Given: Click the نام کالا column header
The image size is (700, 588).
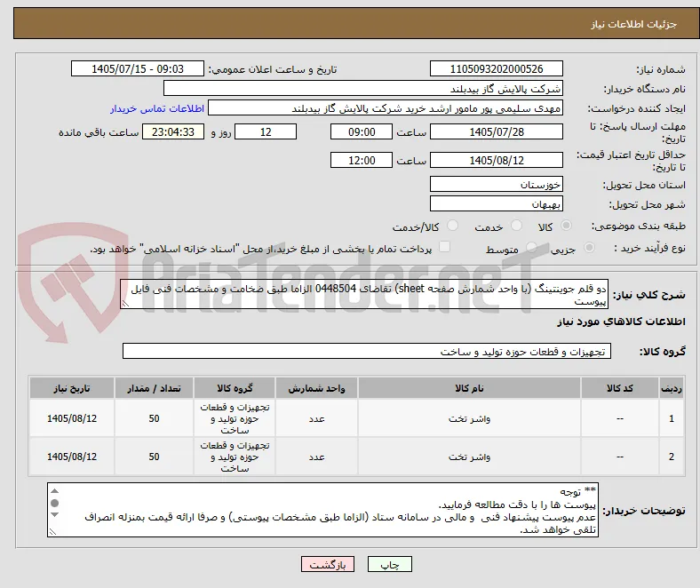Looking at the screenshot, I should click(x=469, y=388).
